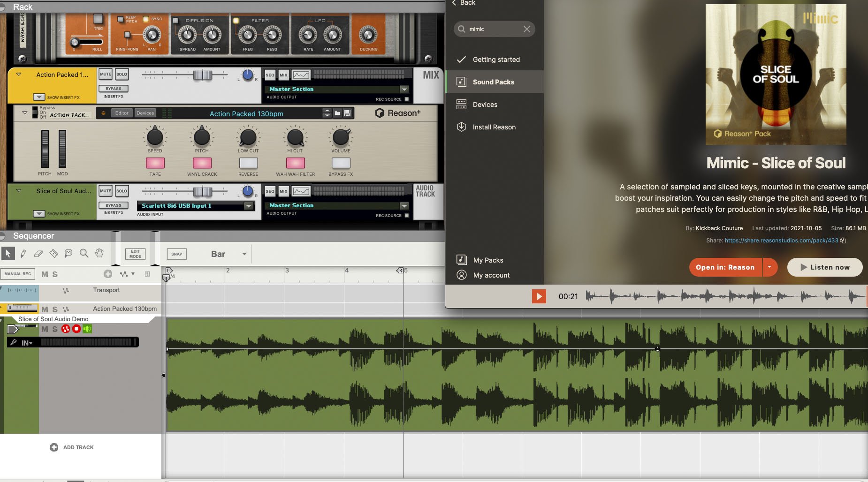The image size is (868, 482).
Task: Open the Devices section in sidebar
Action: point(485,105)
